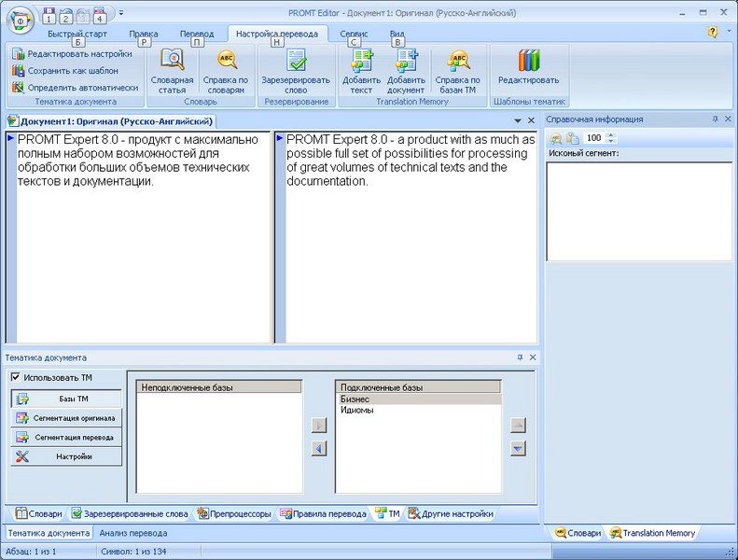Increase the zoom value spinner in Справочная информация
Screen dimensions: 738x560
[611, 134]
